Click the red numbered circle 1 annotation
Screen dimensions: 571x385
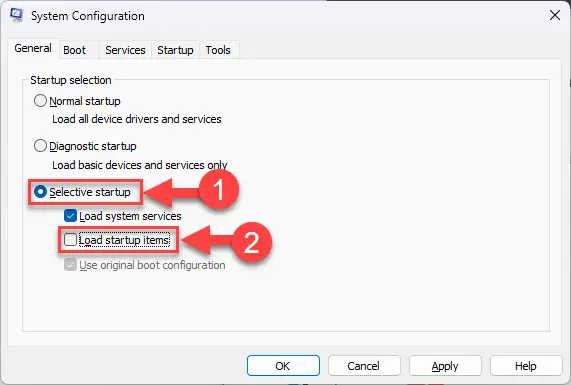218,190
